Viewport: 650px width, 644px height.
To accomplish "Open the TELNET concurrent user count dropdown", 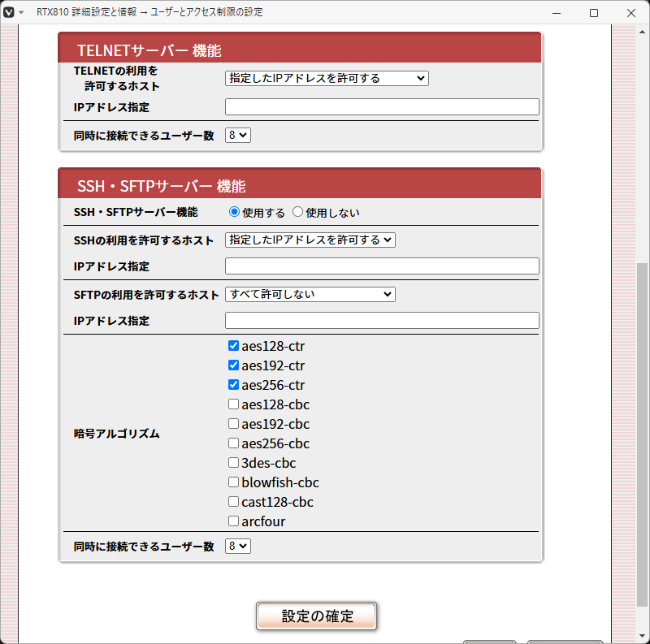I will click(237, 135).
